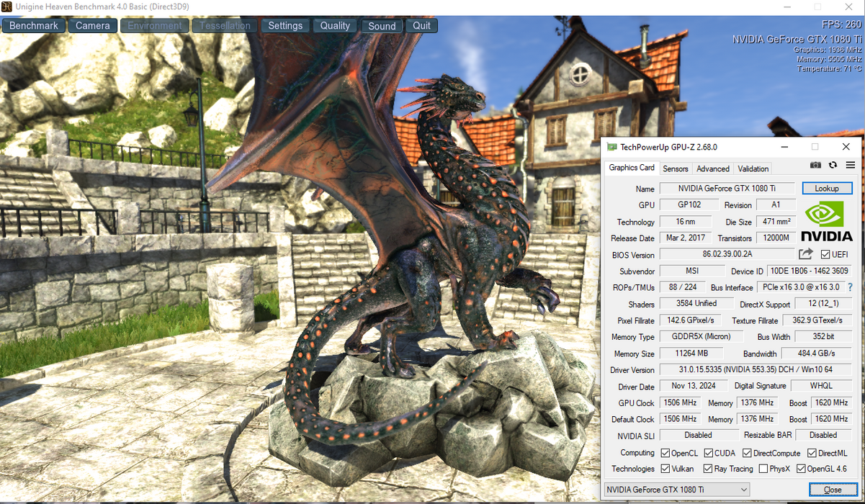Minimize the GPU-Z window

pos(786,147)
